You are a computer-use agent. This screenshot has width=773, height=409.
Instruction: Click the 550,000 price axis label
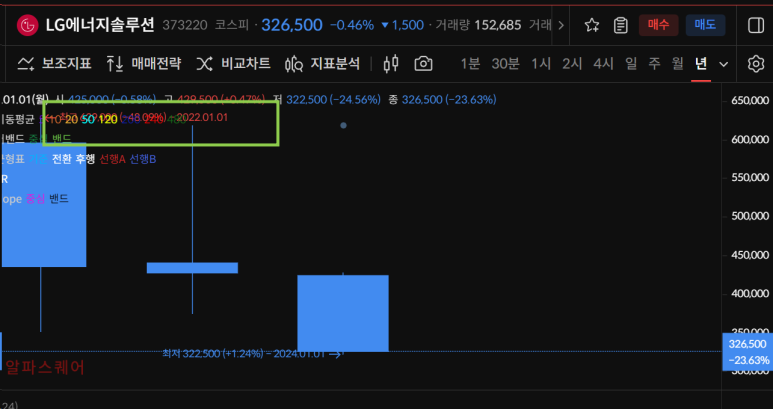[749, 178]
